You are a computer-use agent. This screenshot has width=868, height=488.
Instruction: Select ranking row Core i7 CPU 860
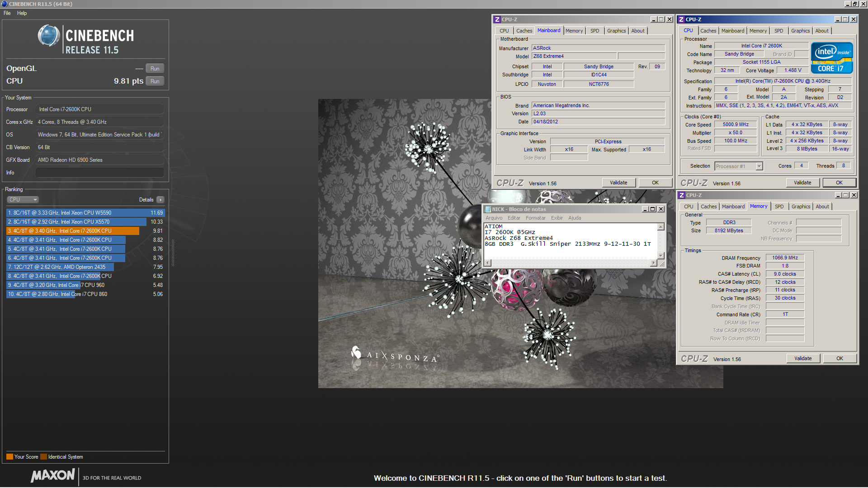point(85,294)
